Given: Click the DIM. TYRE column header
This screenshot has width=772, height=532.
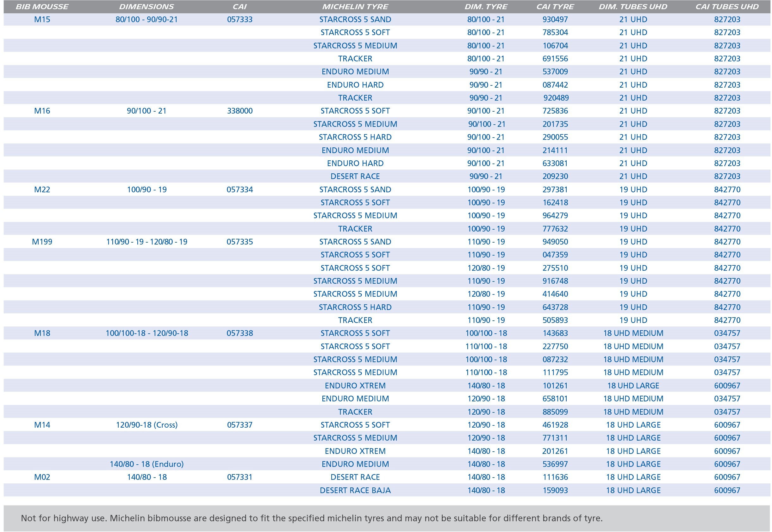Looking at the screenshot, I should [x=486, y=7].
